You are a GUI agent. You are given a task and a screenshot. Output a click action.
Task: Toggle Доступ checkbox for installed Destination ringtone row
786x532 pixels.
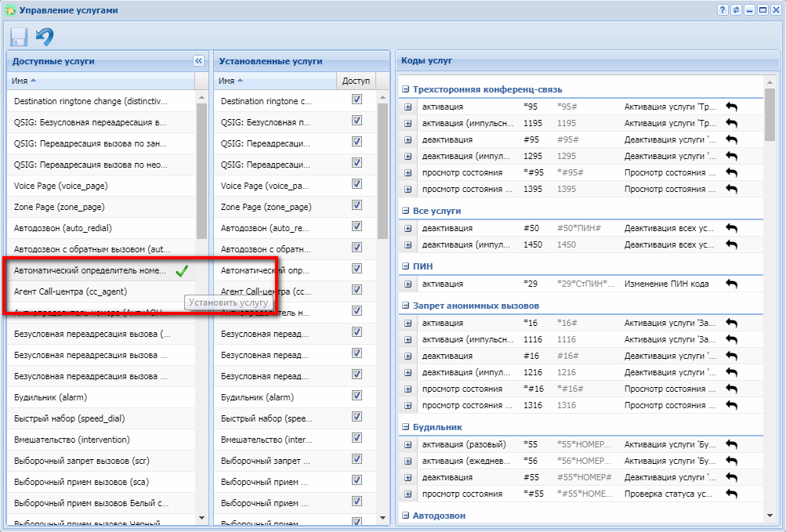[357, 100]
